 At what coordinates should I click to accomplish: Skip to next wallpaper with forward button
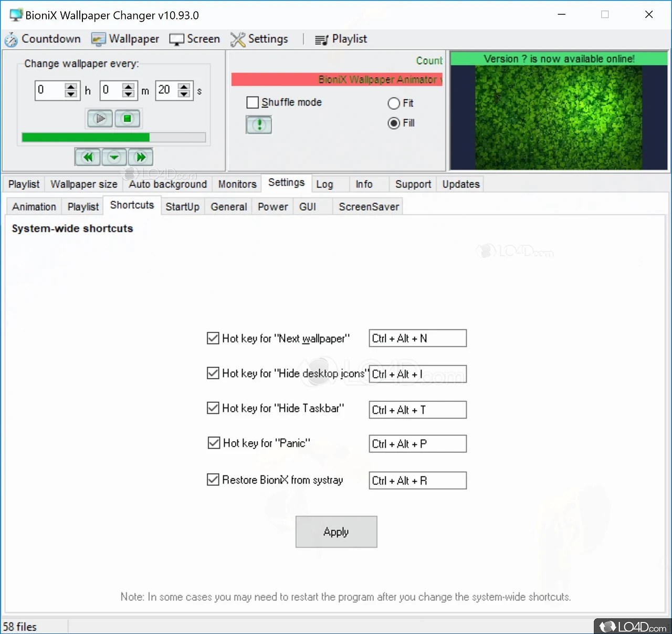pyautogui.click(x=140, y=157)
